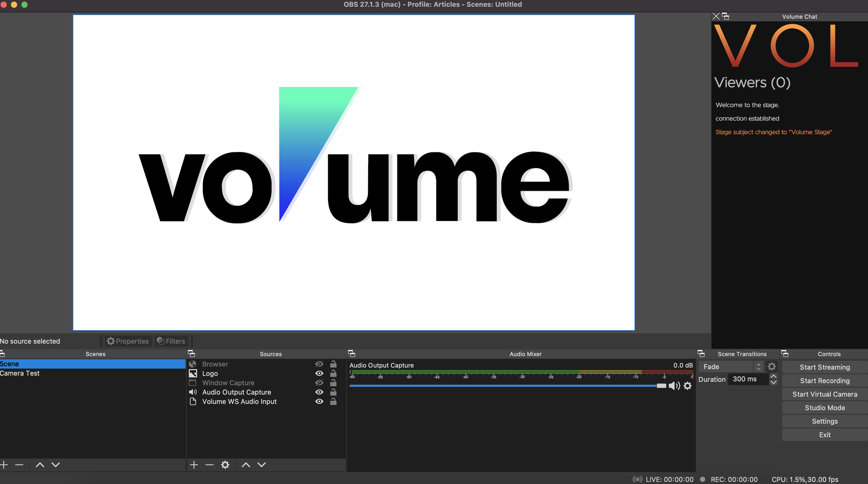Pop out the Sources dock panel

(191, 354)
